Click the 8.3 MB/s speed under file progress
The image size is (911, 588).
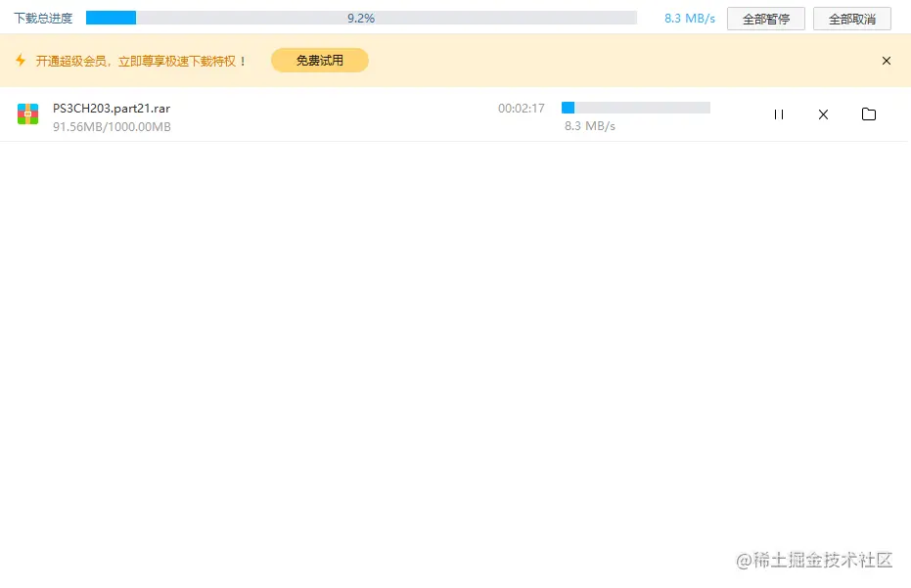click(590, 126)
